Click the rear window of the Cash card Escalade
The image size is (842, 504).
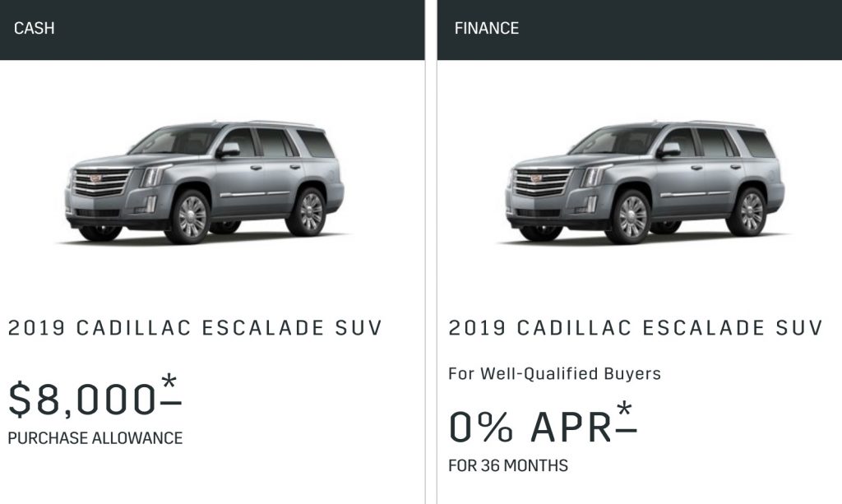[316, 143]
